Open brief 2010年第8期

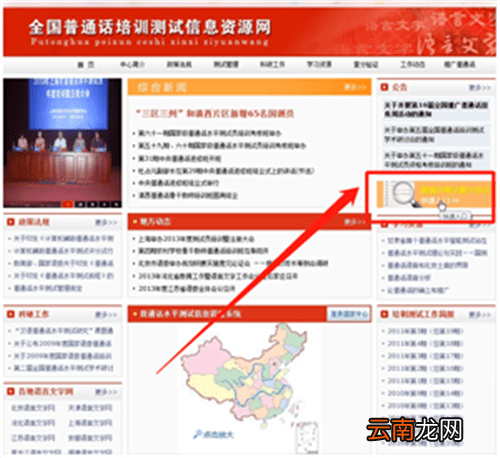point(425,406)
